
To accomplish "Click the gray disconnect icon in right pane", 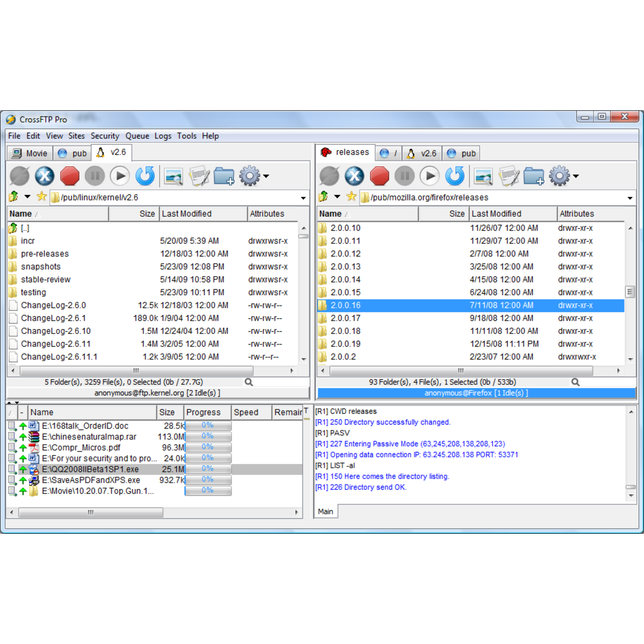I will [330, 176].
